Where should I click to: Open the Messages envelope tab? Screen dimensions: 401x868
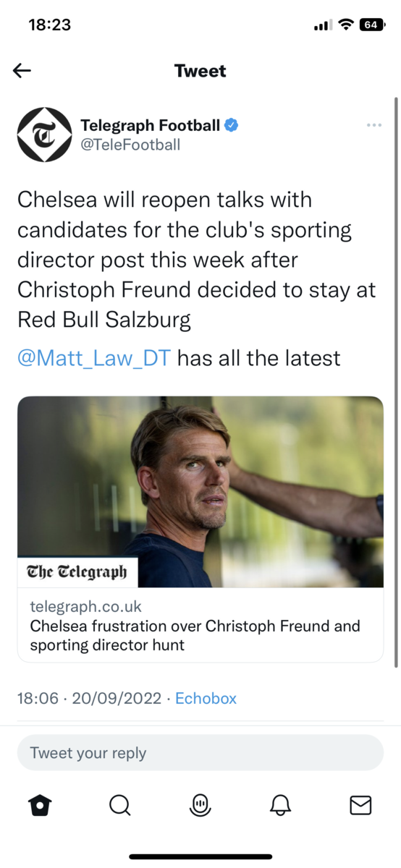(360, 804)
